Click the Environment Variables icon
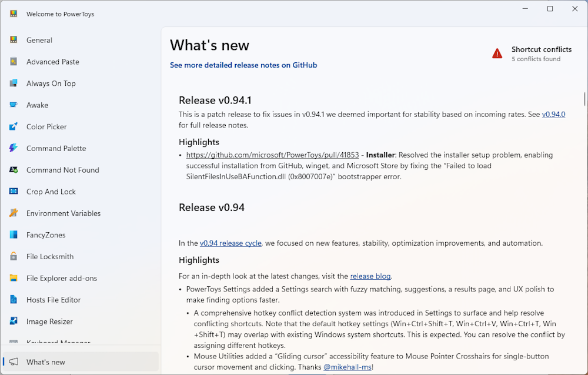588x375 pixels. (14, 213)
